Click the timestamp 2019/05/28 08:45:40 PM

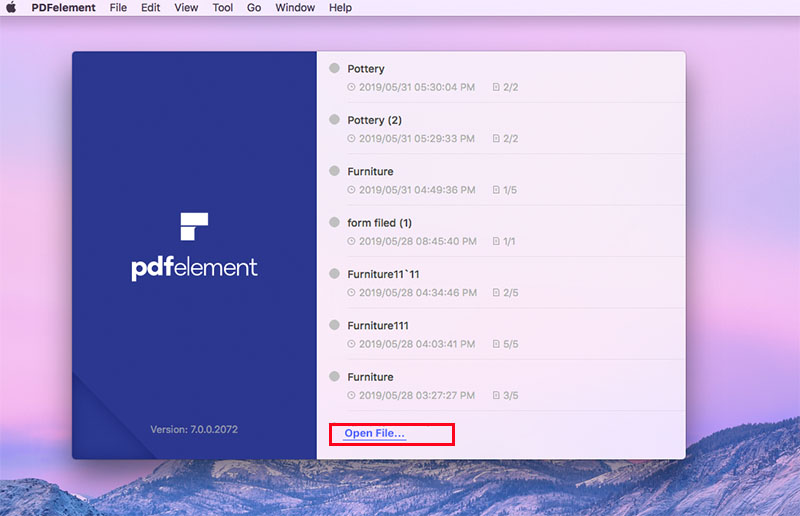point(417,241)
